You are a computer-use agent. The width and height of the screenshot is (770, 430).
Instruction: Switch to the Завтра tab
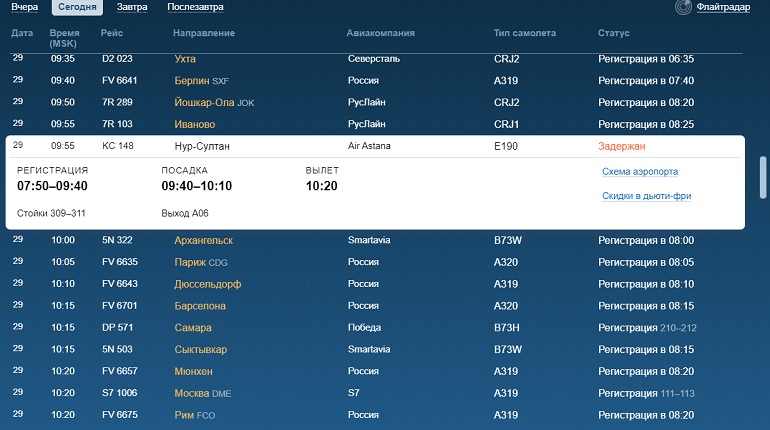132,7
